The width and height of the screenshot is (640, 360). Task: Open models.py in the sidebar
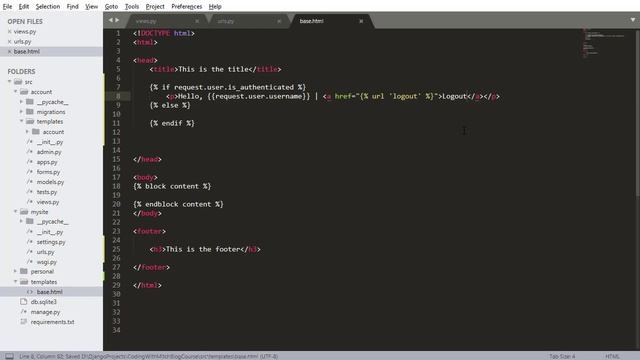coord(50,182)
